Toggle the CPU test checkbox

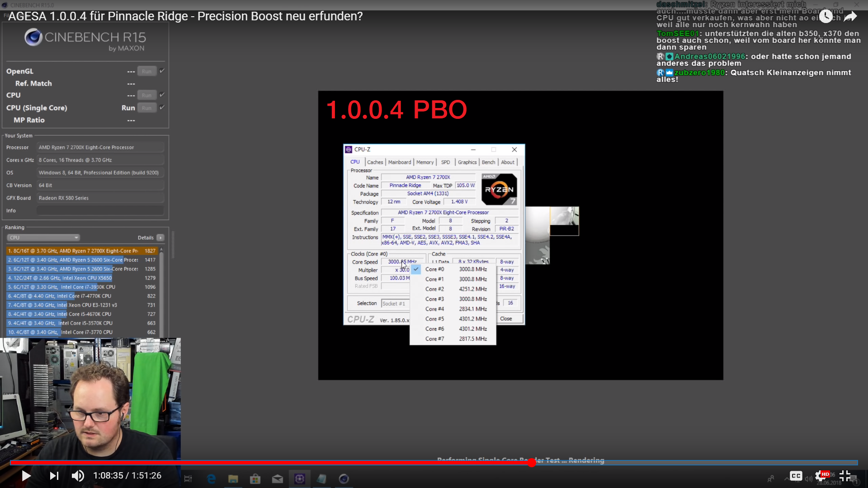(162, 95)
